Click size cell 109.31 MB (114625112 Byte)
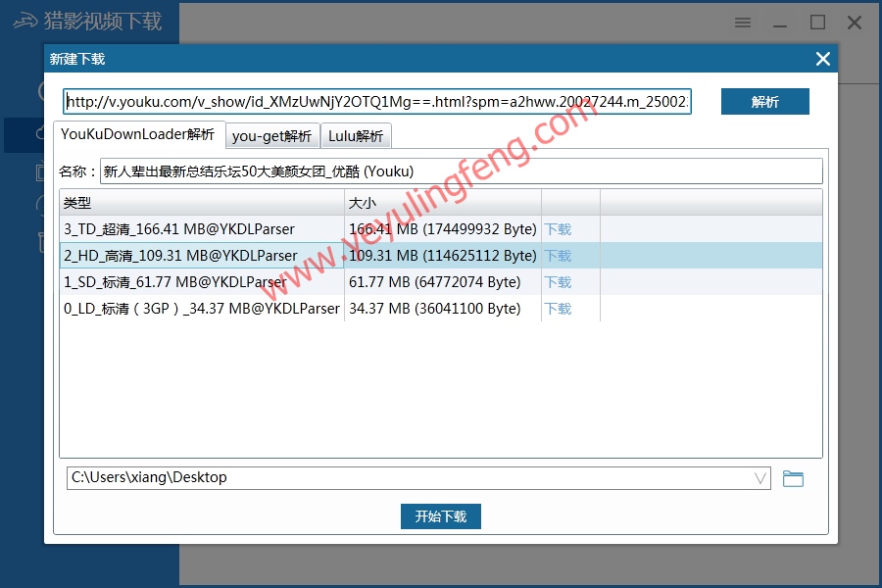882x588 pixels. pos(443,256)
